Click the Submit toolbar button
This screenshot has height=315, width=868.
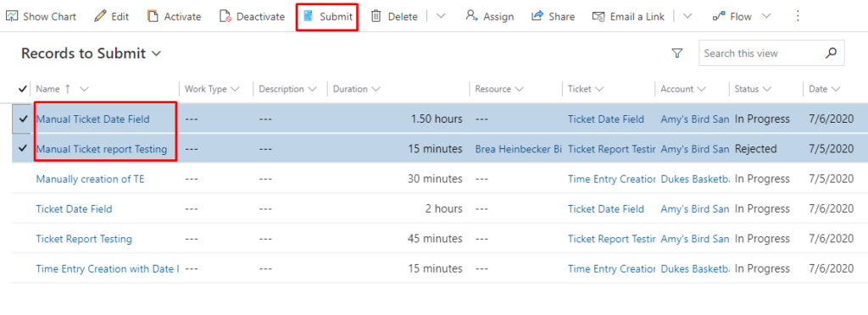click(327, 17)
